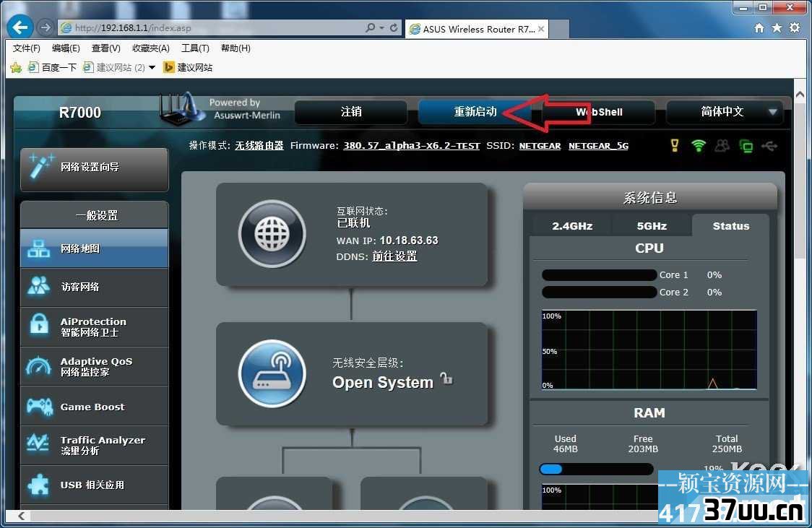The image size is (812, 528).
Task: Click the light bulb status icon
Action: pos(674,145)
